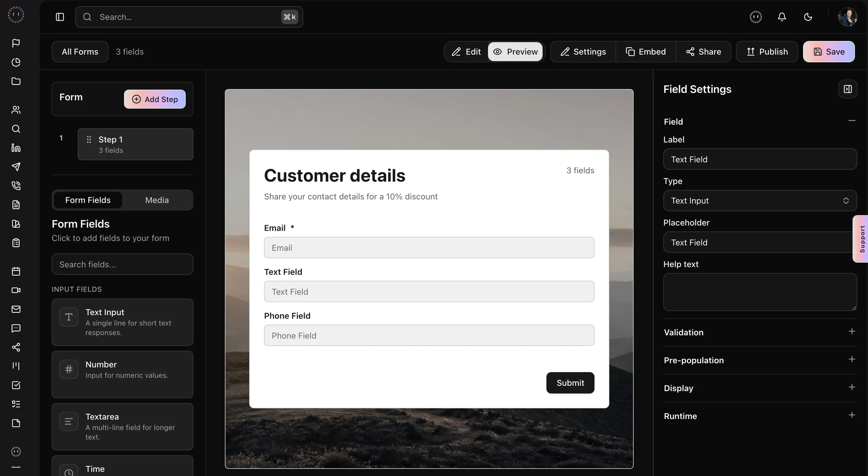Screen dimensions: 868x476
Task: Switch to Preview mode
Action: (x=515, y=52)
